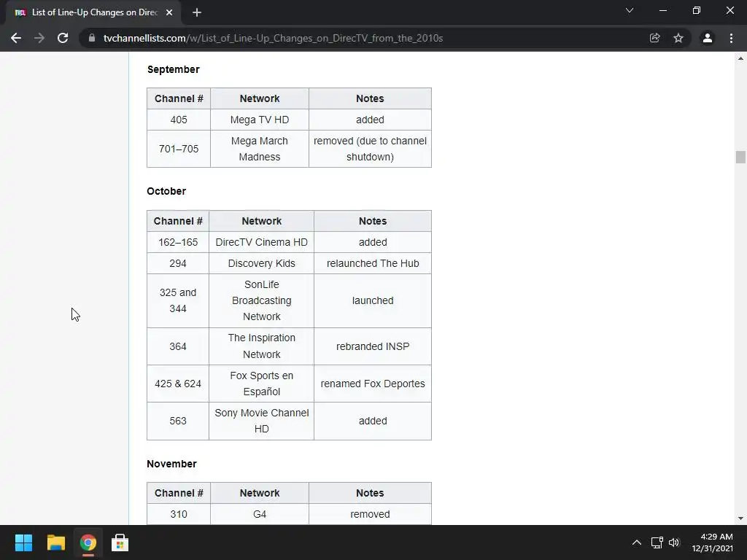Click the November heading

click(171, 464)
